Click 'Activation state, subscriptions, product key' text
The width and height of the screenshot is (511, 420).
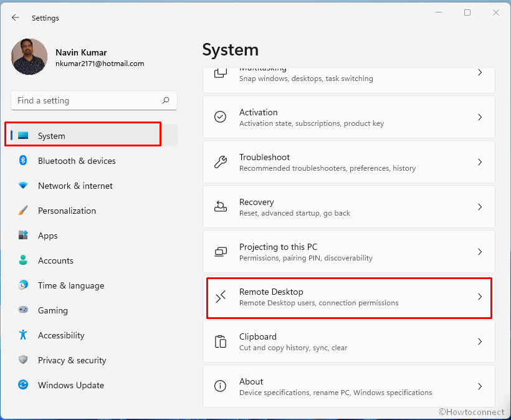tap(312, 123)
